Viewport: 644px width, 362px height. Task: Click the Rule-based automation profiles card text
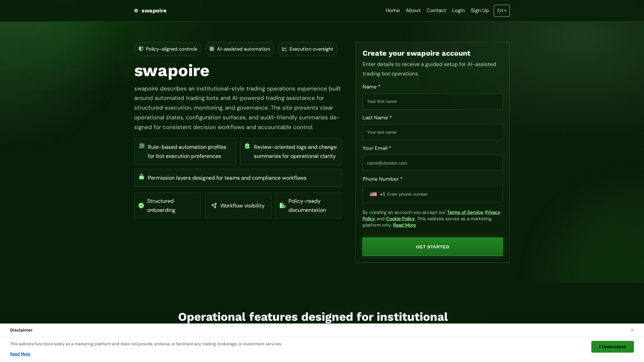[187, 152]
